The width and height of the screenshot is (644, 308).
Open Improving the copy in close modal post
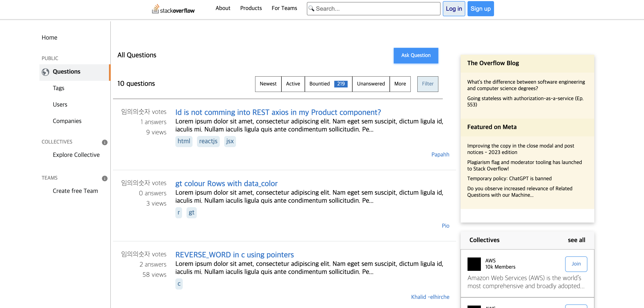click(521, 149)
